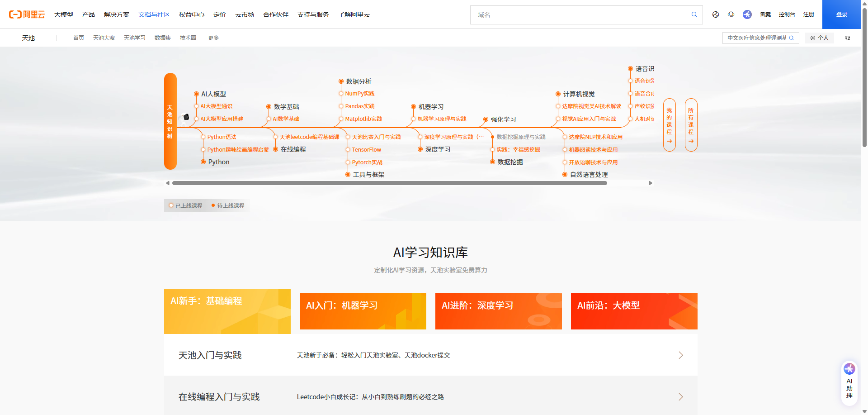Viewport: 868px width, 415px height.
Task: Open the 支持与服务 menu item
Action: point(313,14)
